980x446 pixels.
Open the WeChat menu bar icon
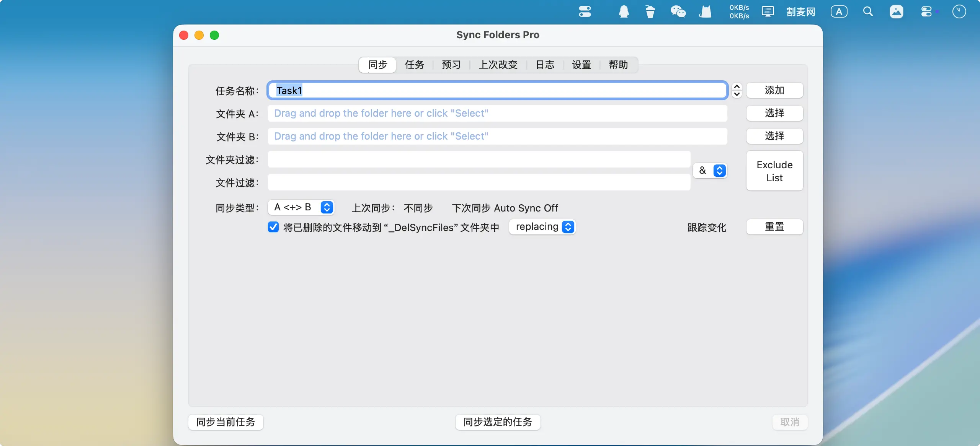point(678,12)
